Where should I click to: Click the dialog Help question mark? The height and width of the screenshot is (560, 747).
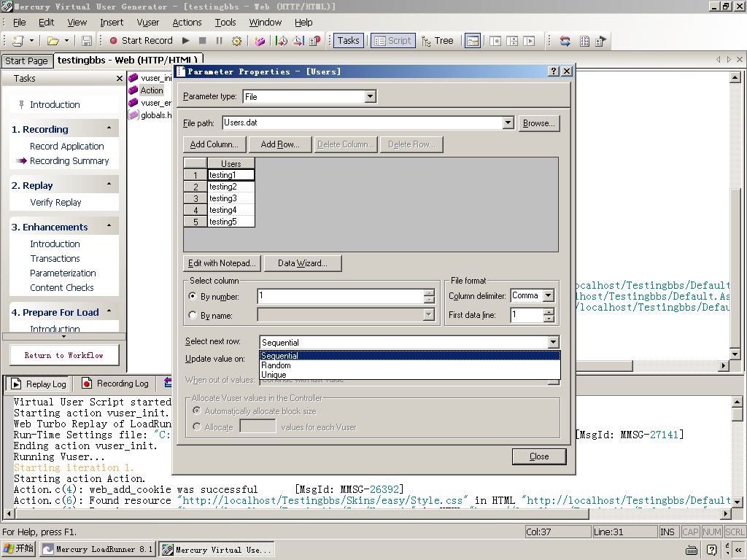pos(553,71)
